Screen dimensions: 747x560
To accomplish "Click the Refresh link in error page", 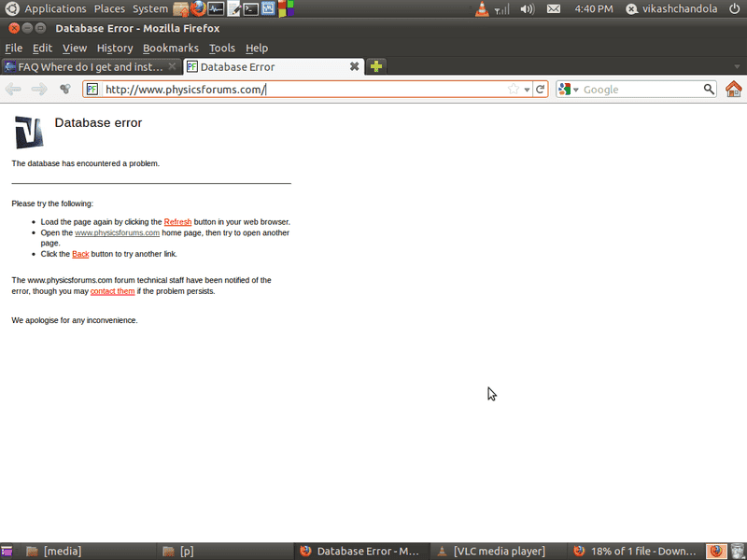I will pos(177,222).
